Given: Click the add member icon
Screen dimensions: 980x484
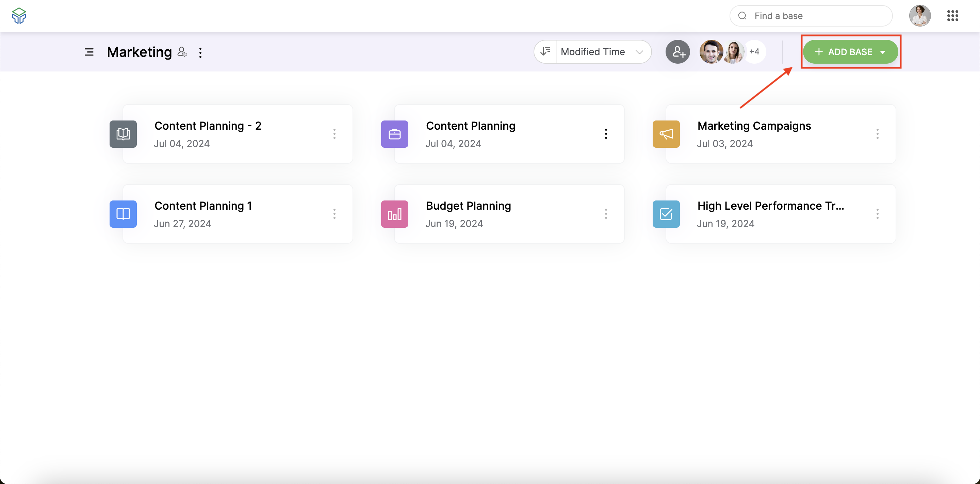Looking at the screenshot, I should 677,52.
